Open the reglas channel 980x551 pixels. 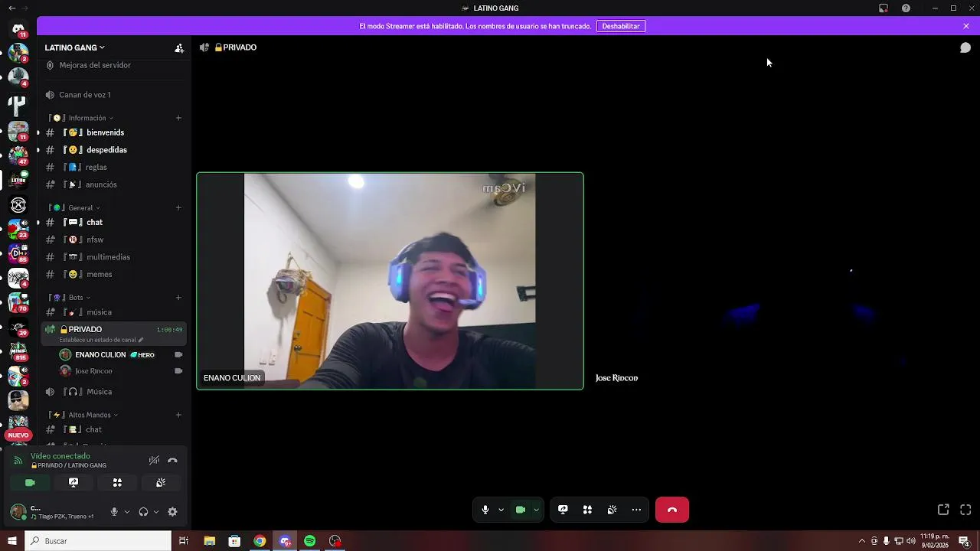click(x=113, y=167)
